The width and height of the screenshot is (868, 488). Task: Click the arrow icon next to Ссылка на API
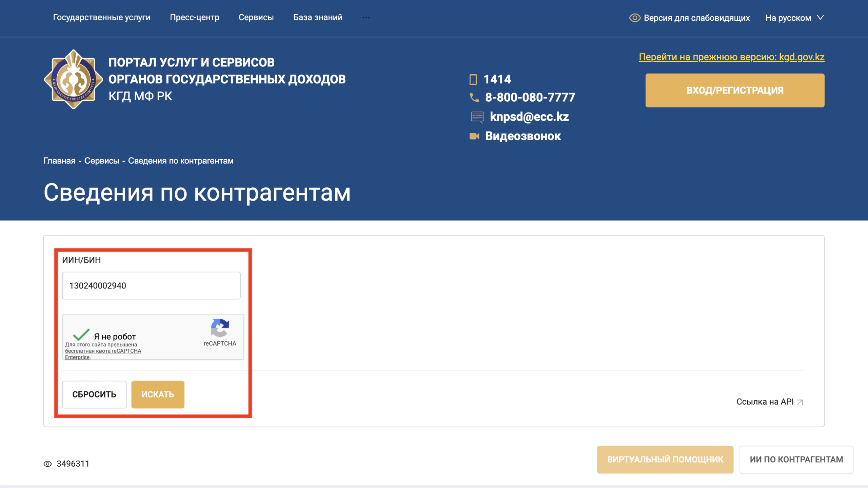(800, 402)
